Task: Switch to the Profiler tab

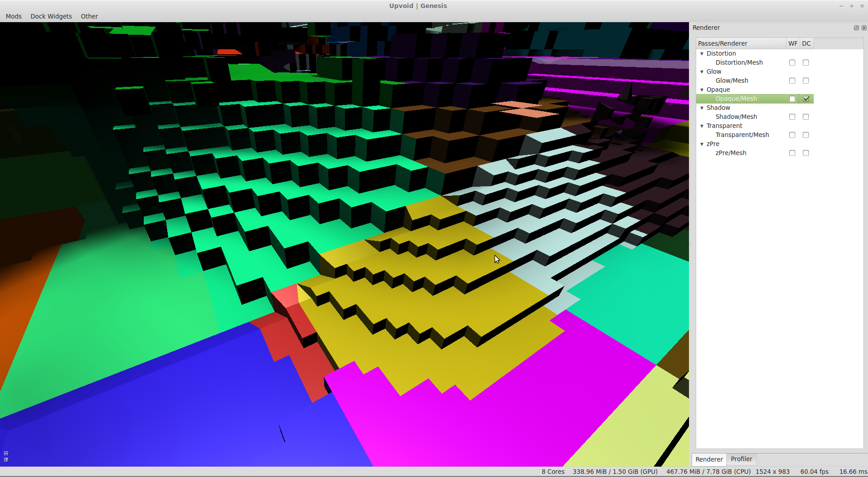Action: point(741,459)
